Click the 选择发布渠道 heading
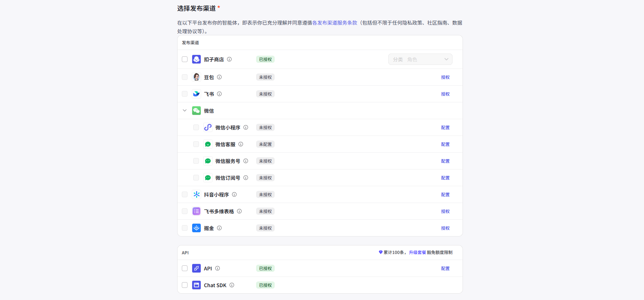Viewport: 644px width, 300px height. point(196,8)
